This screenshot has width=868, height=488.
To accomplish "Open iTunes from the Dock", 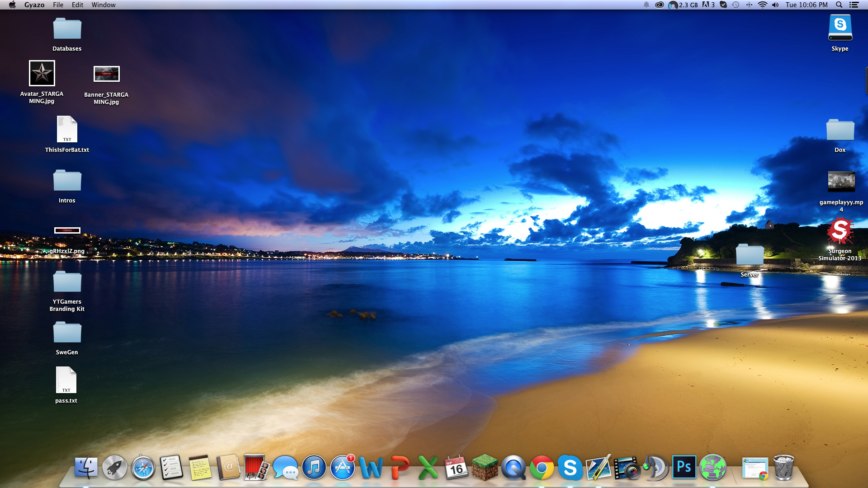I will coord(314,468).
